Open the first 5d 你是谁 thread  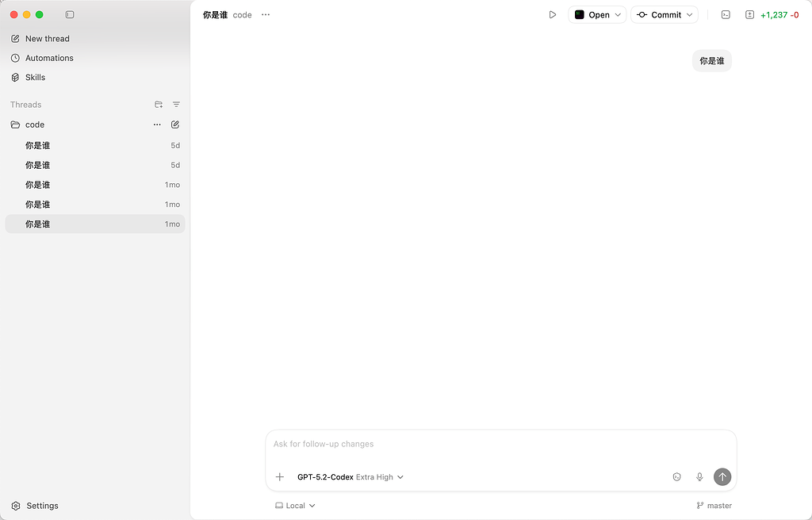pos(95,146)
